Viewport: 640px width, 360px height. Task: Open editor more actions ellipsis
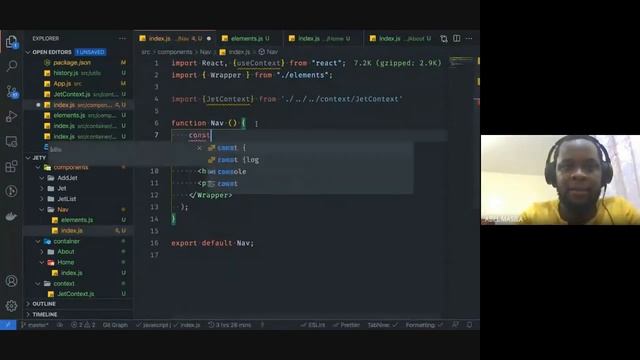coord(469,38)
